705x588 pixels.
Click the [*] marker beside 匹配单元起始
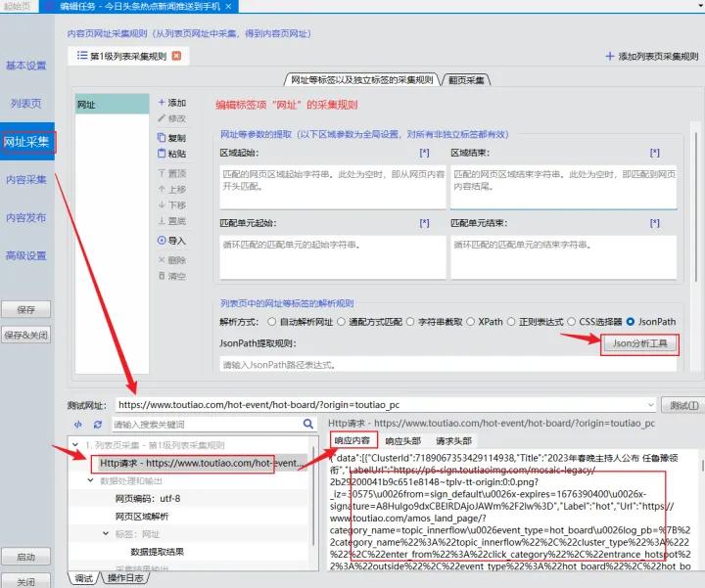(x=424, y=223)
